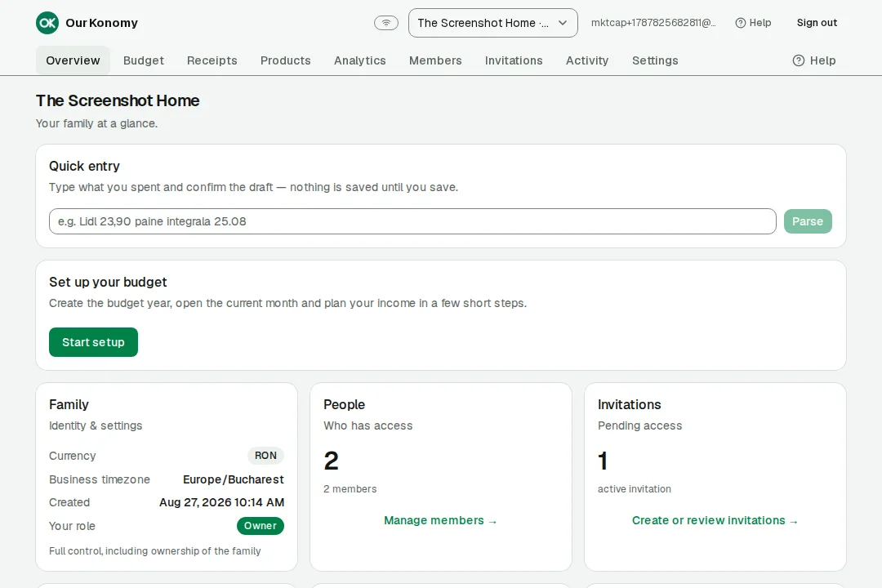Viewport: 882px width, 588px height.
Task: Click the '2 members' text
Action: point(350,489)
